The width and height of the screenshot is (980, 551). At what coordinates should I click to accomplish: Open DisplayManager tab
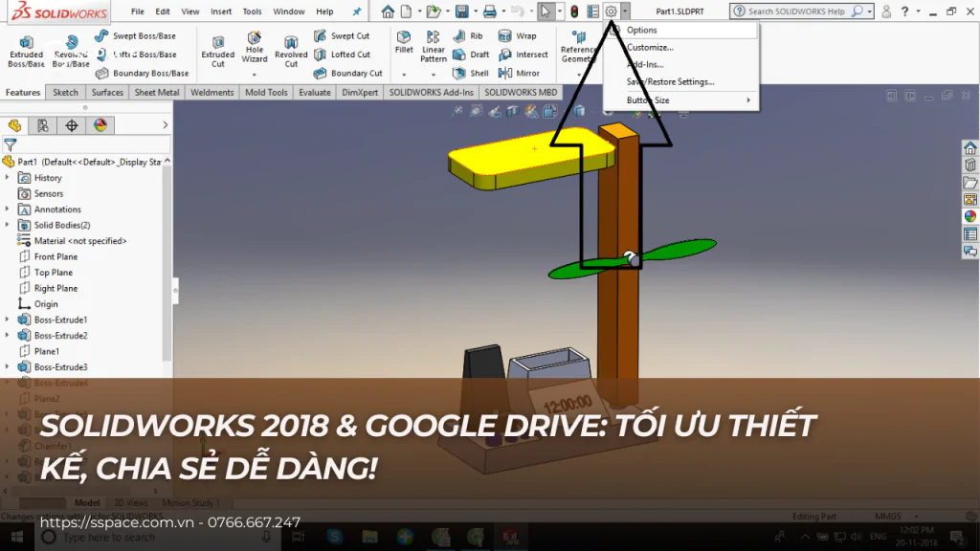pos(100,125)
